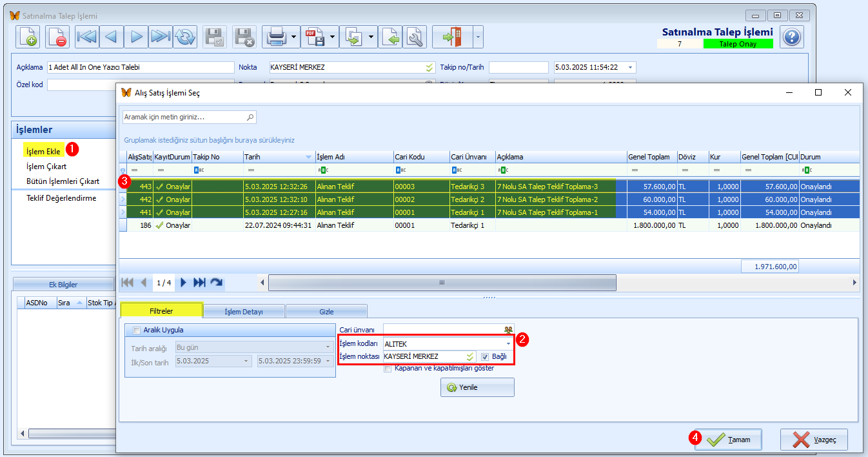Click the people lookup icon in Cari ünvanı field

[508, 330]
